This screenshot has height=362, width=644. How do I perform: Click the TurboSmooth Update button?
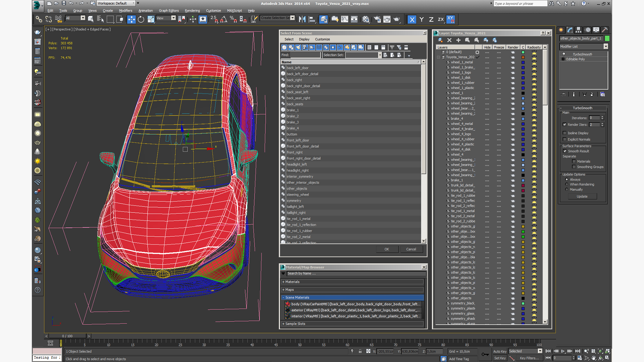pyautogui.click(x=582, y=197)
